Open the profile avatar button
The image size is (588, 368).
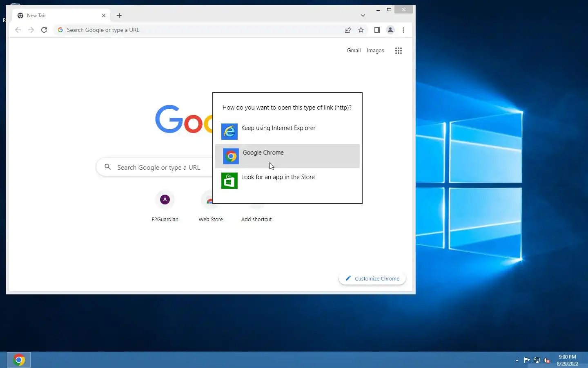(x=390, y=30)
